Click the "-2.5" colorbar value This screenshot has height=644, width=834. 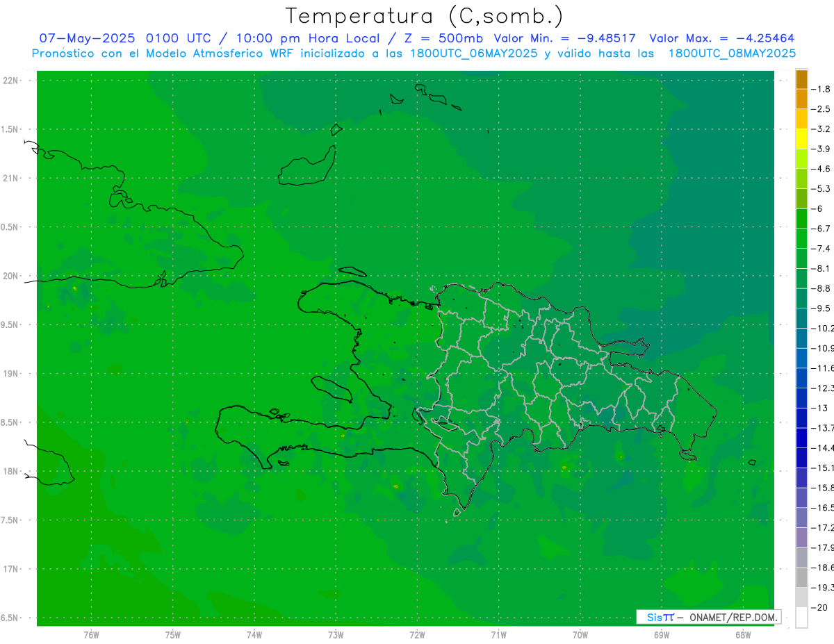[821, 109]
